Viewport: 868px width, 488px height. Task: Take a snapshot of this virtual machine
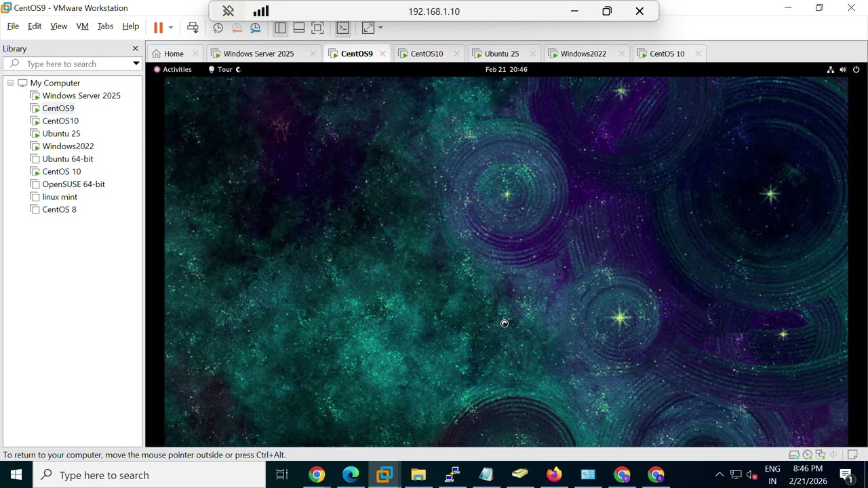(218, 28)
